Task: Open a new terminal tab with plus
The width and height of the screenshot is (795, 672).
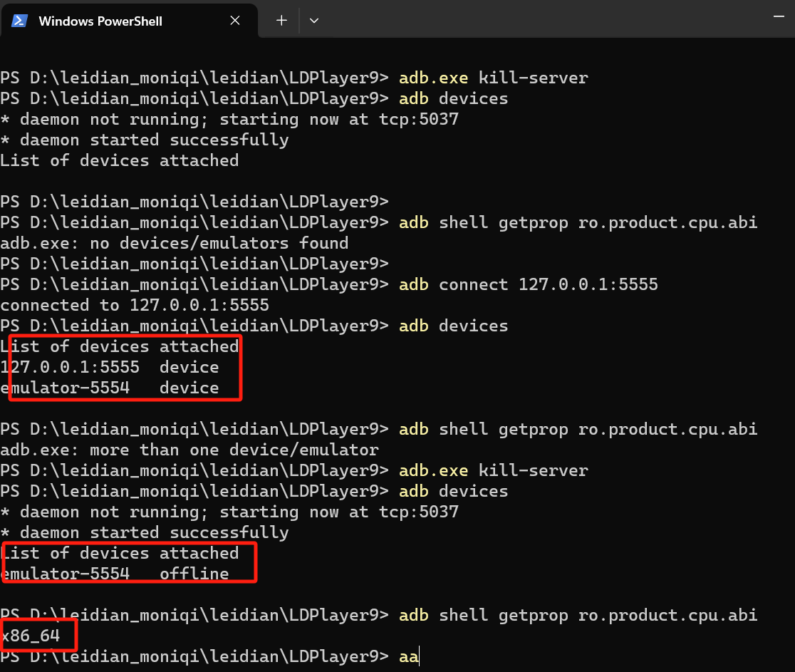Action: (x=281, y=20)
